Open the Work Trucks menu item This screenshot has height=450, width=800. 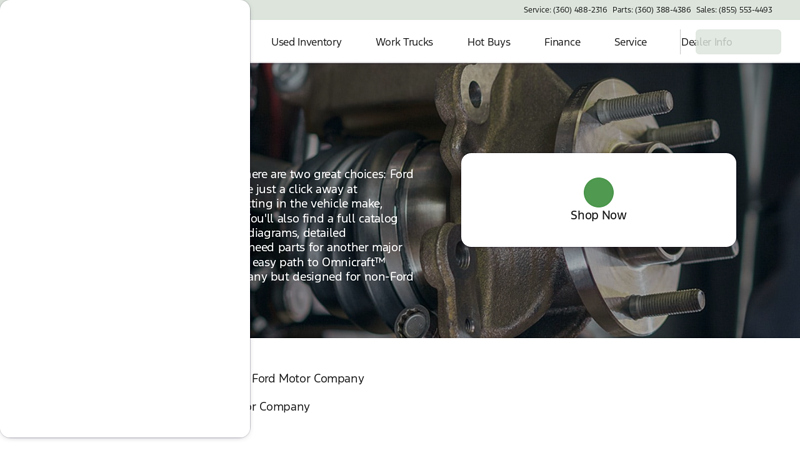coord(404,42)
